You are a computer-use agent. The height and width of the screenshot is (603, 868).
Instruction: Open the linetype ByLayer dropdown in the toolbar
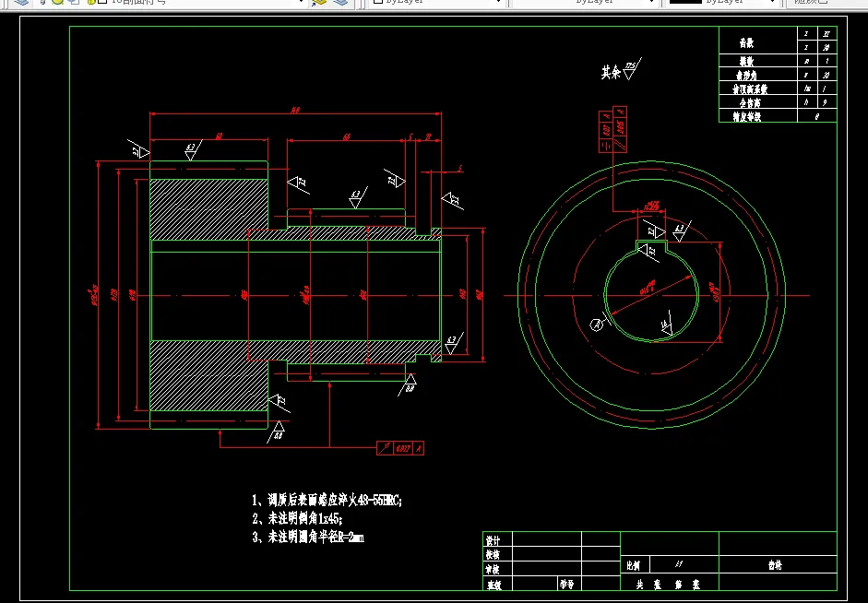tap(584, 2)
